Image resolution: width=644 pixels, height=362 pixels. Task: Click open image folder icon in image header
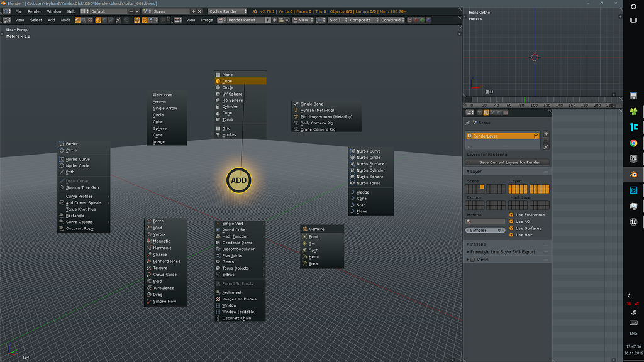click(x=281, y=20)
